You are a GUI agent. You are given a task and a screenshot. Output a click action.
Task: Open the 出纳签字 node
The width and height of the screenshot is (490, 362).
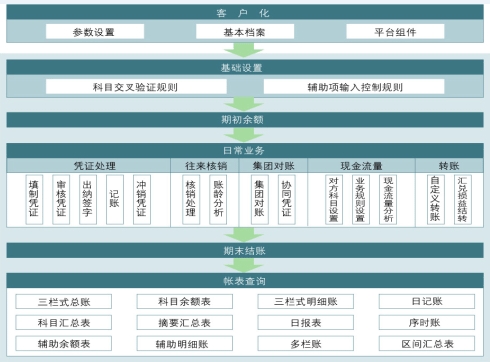[x=88, y=199]
